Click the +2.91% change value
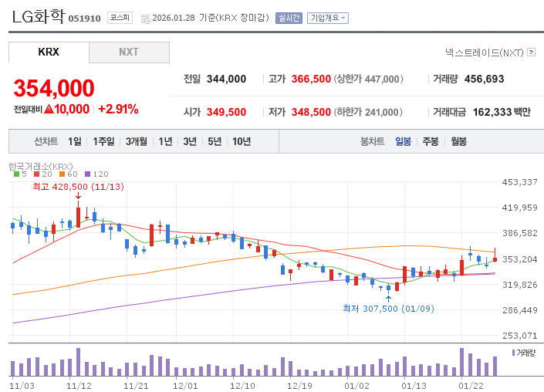This screenshot has width=544, height=392. (118, 110)
